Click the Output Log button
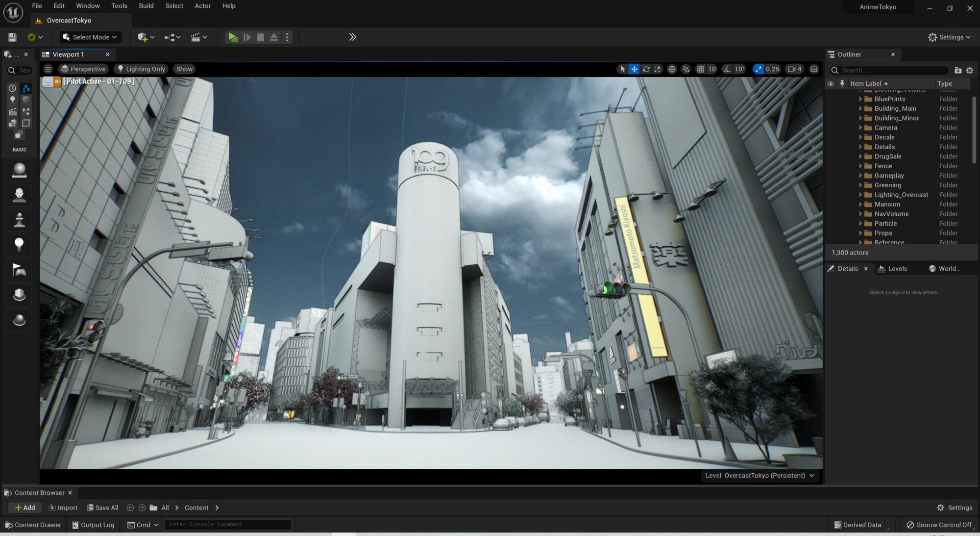The height and width of the screenshot is (536, 980). coord(93,525)
